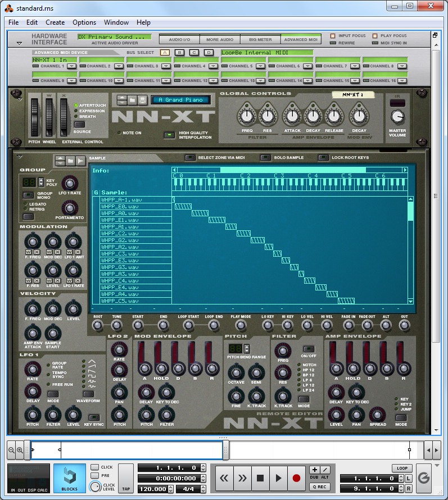
Task: Toggle Select Zone Via MIDI
Action: 190,157
